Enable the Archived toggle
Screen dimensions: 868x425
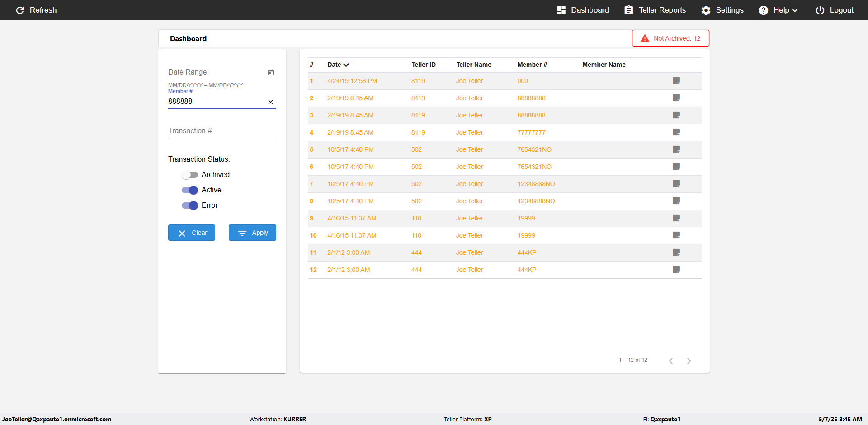(x=190, y=175)
